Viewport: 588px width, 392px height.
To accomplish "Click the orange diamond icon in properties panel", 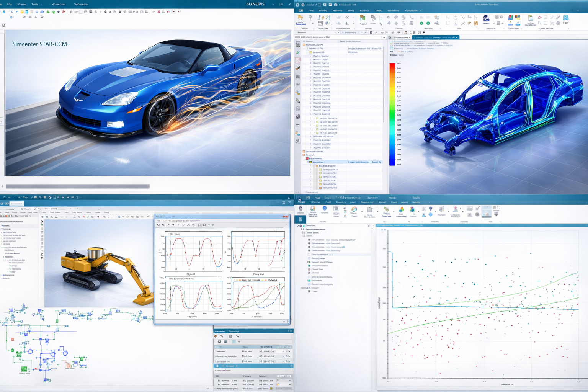I will tap(216, 336).
